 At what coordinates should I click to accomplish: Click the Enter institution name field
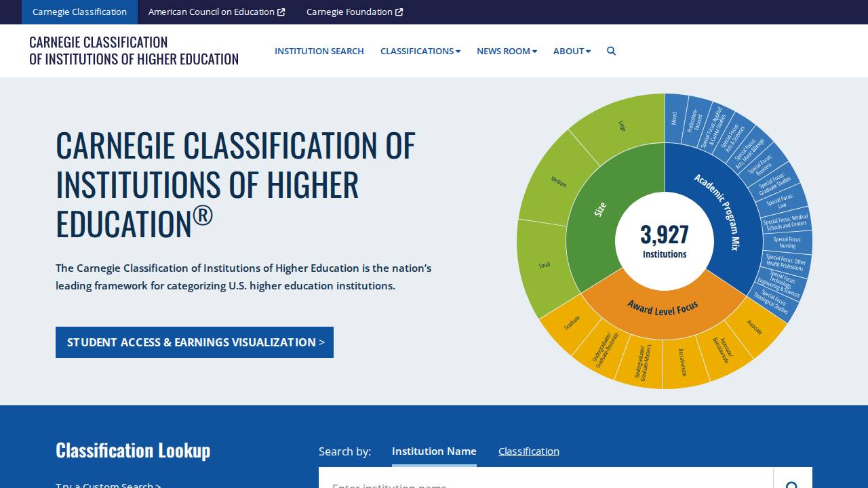542,485
